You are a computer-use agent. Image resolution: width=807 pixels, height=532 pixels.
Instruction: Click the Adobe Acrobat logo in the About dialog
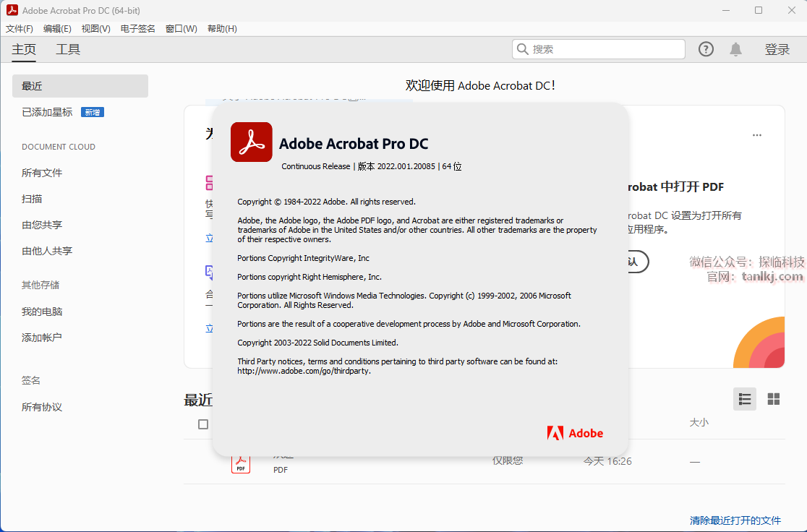251,142
